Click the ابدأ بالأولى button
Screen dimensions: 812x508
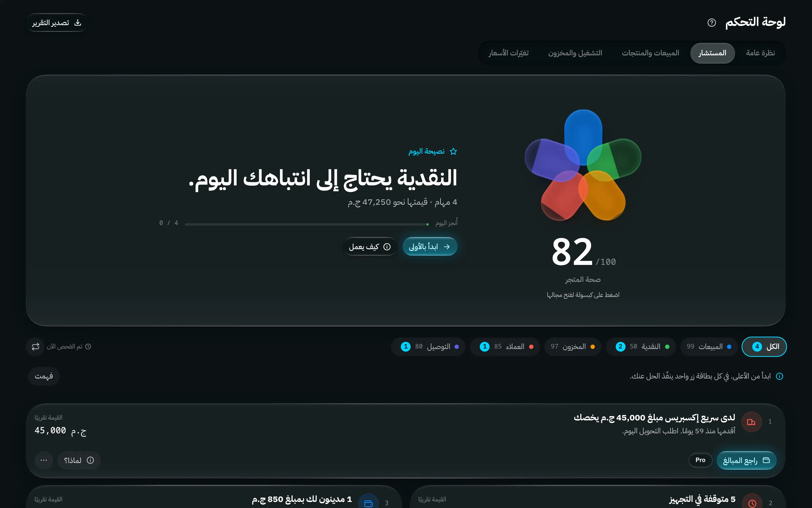430,247
